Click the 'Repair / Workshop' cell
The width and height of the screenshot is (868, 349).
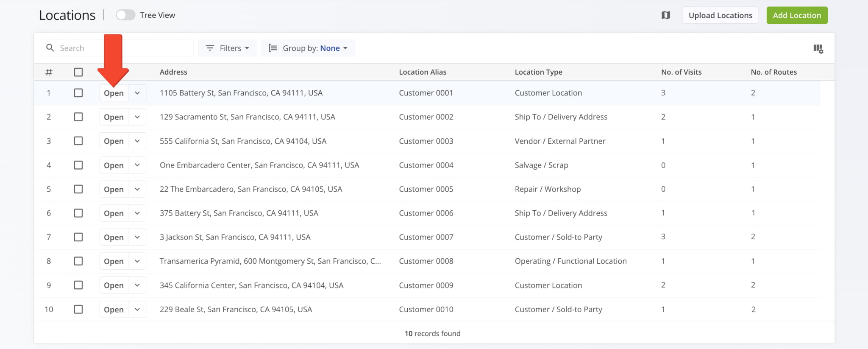click(x=548, y=189)
